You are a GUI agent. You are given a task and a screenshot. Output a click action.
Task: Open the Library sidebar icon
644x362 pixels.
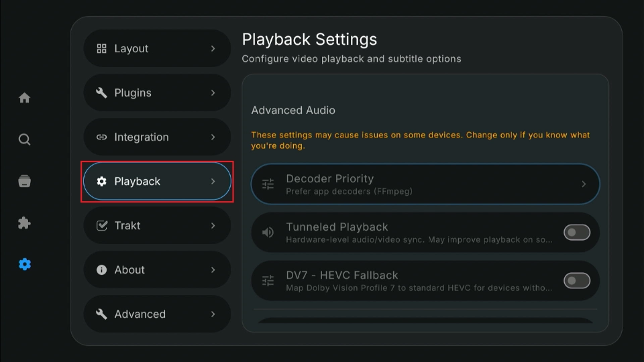coord(25,181)
